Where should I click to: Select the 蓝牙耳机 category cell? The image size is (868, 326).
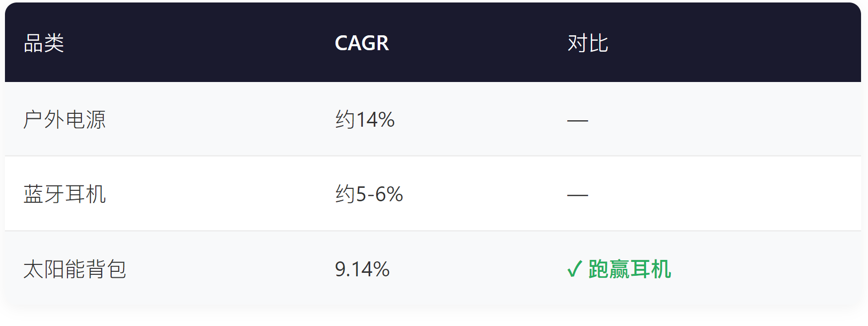coord(65,194)
